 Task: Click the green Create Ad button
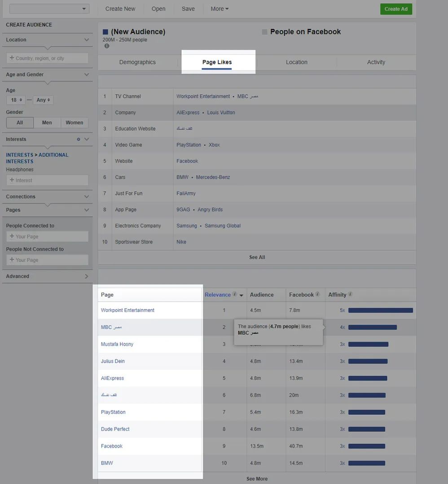click(x=396, y=9)
